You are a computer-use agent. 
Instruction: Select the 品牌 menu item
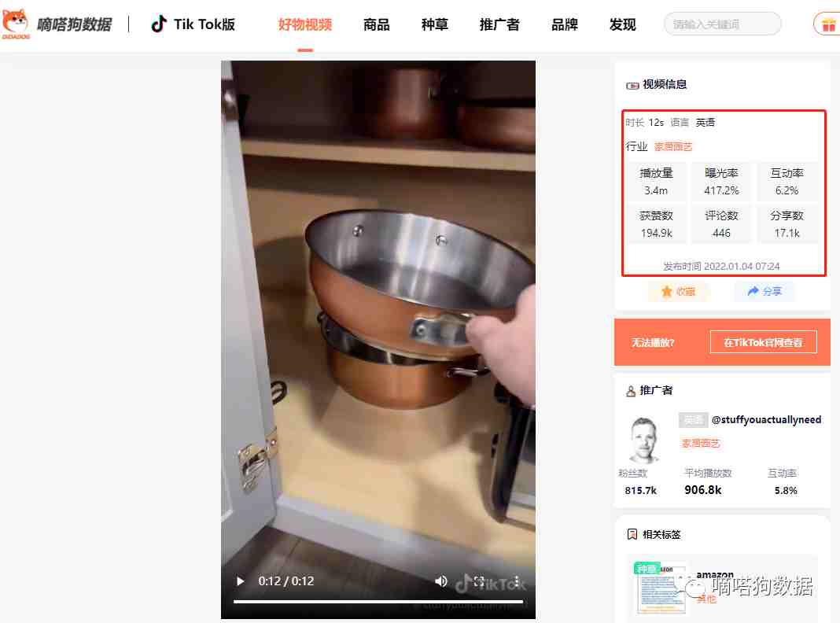564,24
